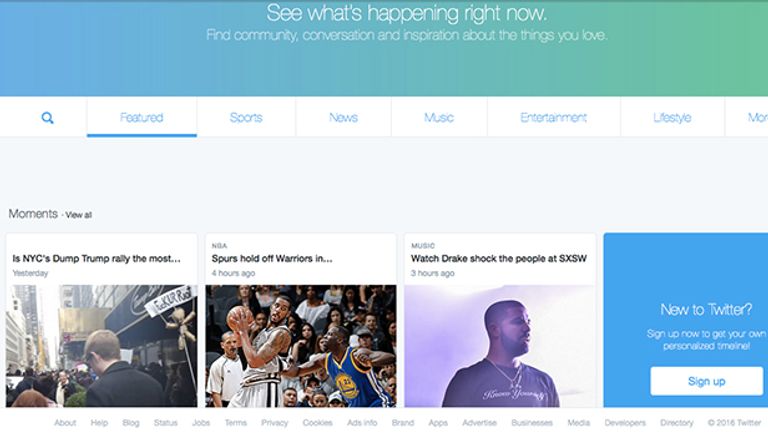This screenshot has width=768, height=433.
Task: Open the Developers footer link
Action: tap(625, 423)
